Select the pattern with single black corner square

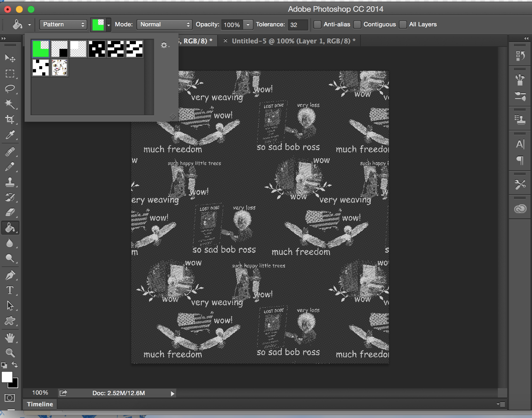point(60,49)
